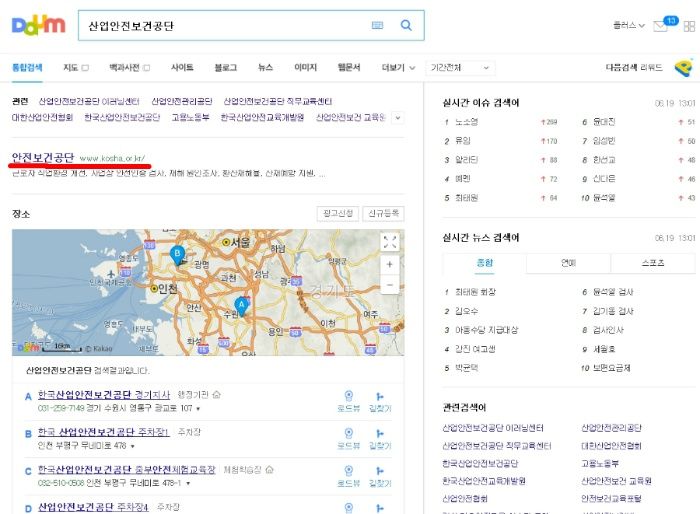This screenshot has height=514, width=700.
Task: Expand address arrow for 광교로 107
Action: (x=198, y=409)
